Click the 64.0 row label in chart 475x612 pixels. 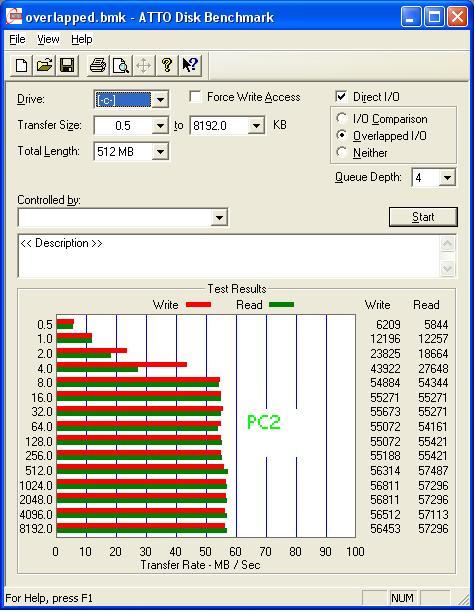pos(42,427)
